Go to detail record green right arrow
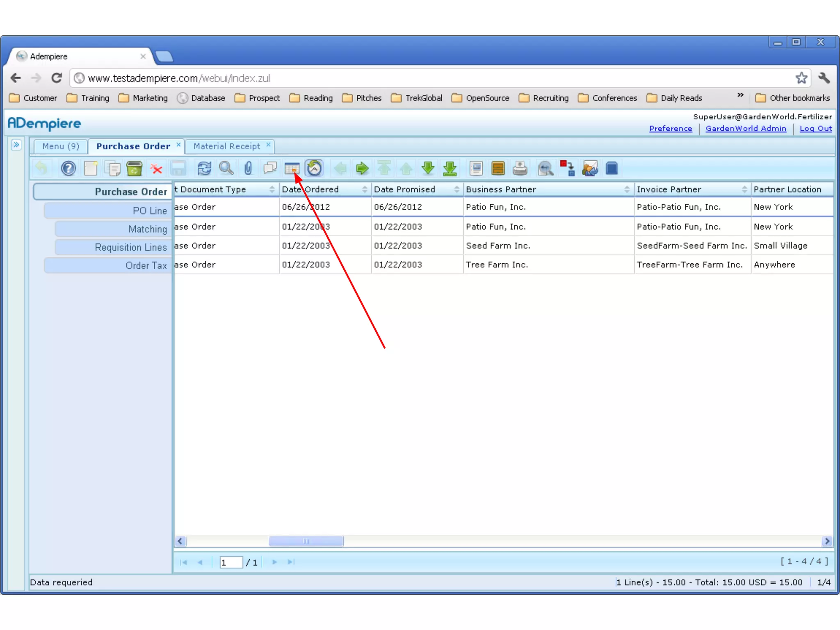Image resolution: width=840 pixels, height=630 pixels. point(362,169)
